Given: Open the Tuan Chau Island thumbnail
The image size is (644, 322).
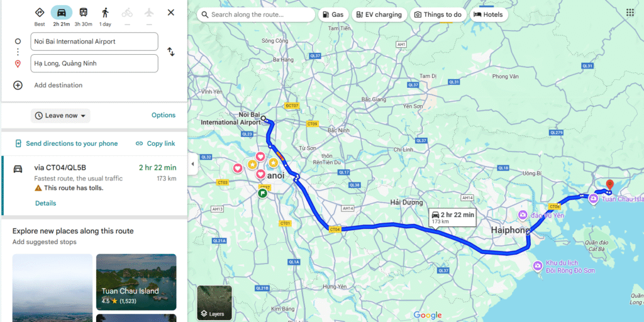Looking at the screenshot, I should tap(136, 282).
